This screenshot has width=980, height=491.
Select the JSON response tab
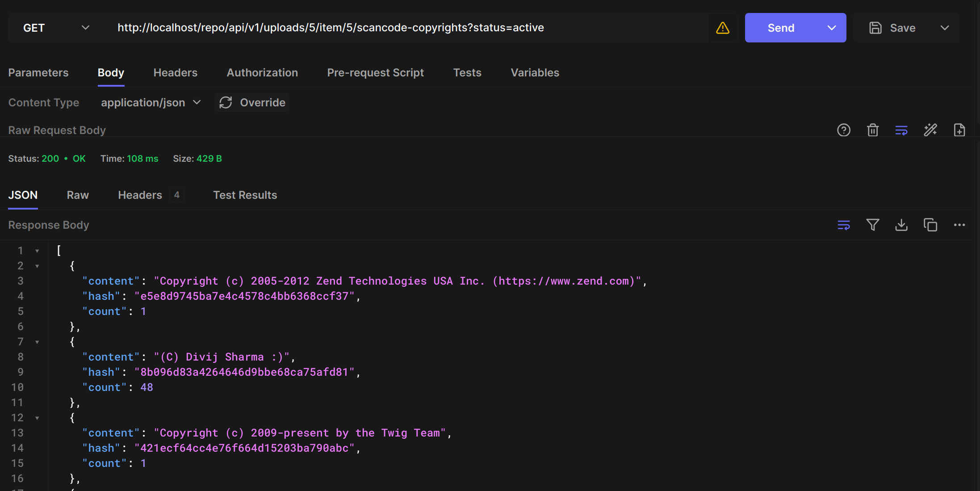tap(23, 195)
